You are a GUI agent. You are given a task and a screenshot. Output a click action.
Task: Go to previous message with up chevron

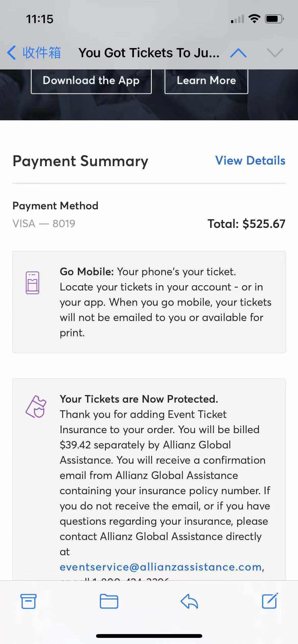click(x=238, y=53)
